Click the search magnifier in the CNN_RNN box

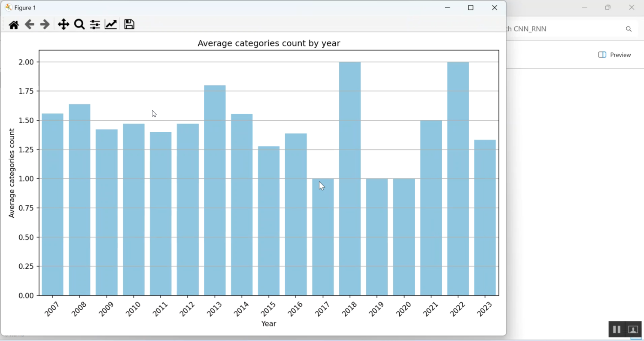pyautogui.click(x=629, y=29)
